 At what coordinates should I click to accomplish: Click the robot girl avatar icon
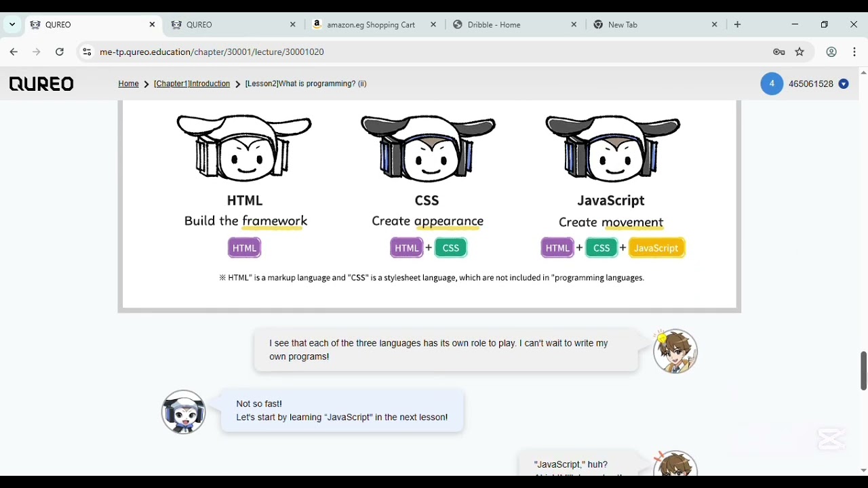pos(184,412)
